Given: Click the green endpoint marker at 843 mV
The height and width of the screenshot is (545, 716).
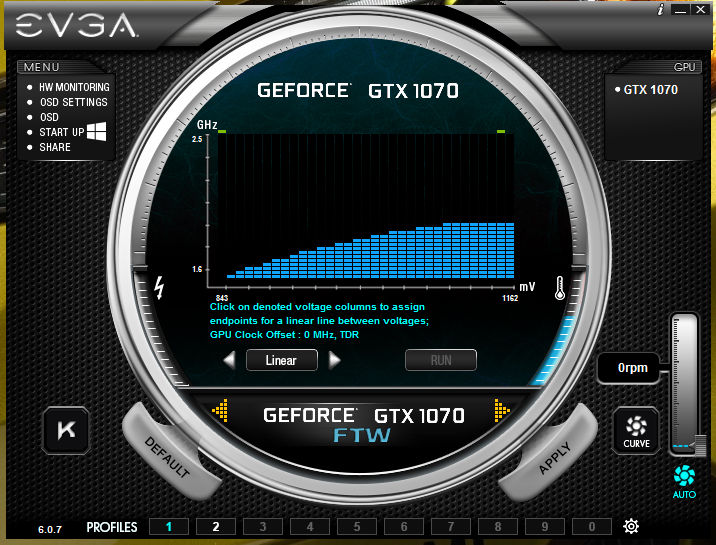Looking at the screenshot, I should (222, 131).
